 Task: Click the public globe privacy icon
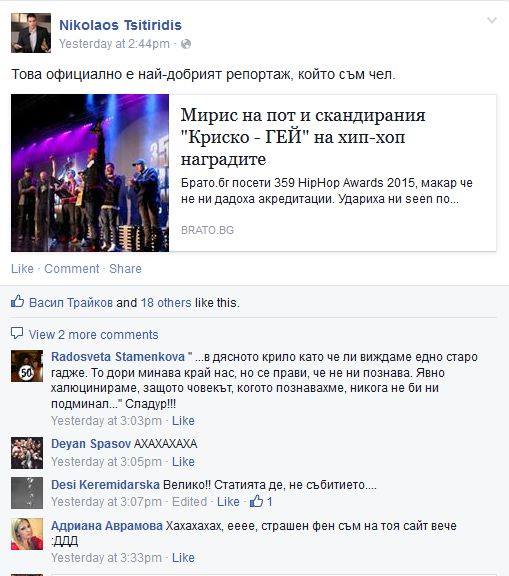click(x=186, y=44)
